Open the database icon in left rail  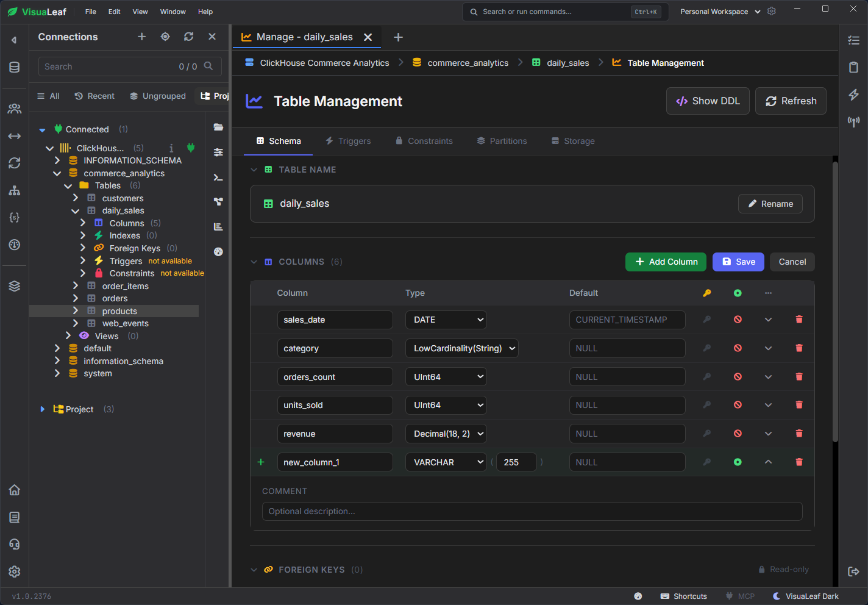[15, 67]
